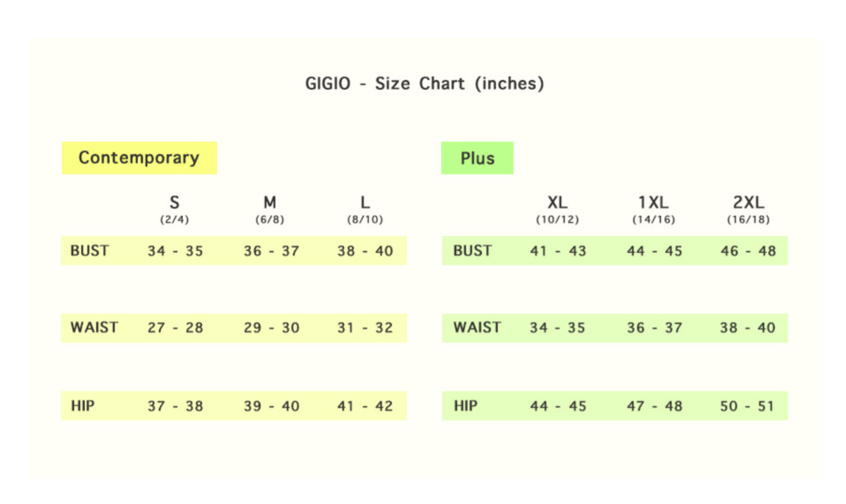Select the 2XL (16/18) size column header
This screenshot has width=846, height=504.
pos(749,210)
